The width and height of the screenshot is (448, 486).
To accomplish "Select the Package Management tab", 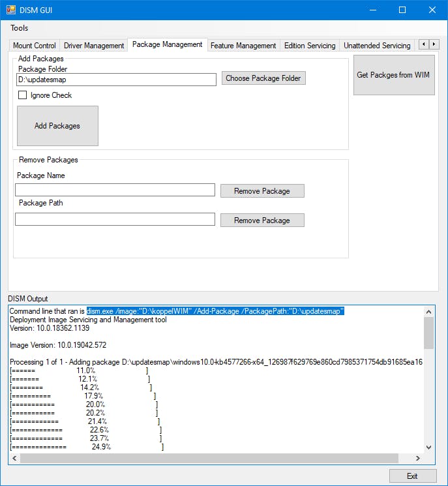I will click(168, 44).
